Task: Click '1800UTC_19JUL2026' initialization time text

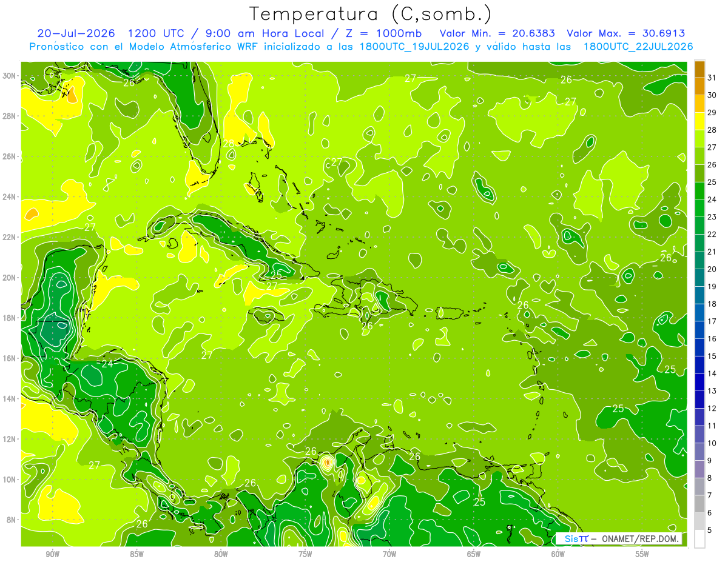Action: coord(414,47)
